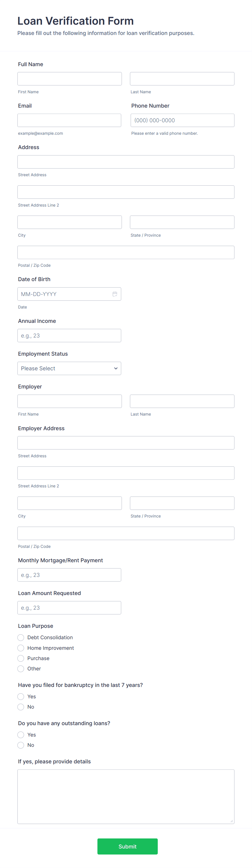Click the Phone Number field
This screenshot has width=252, height=868.
click(x=182, y=120)
